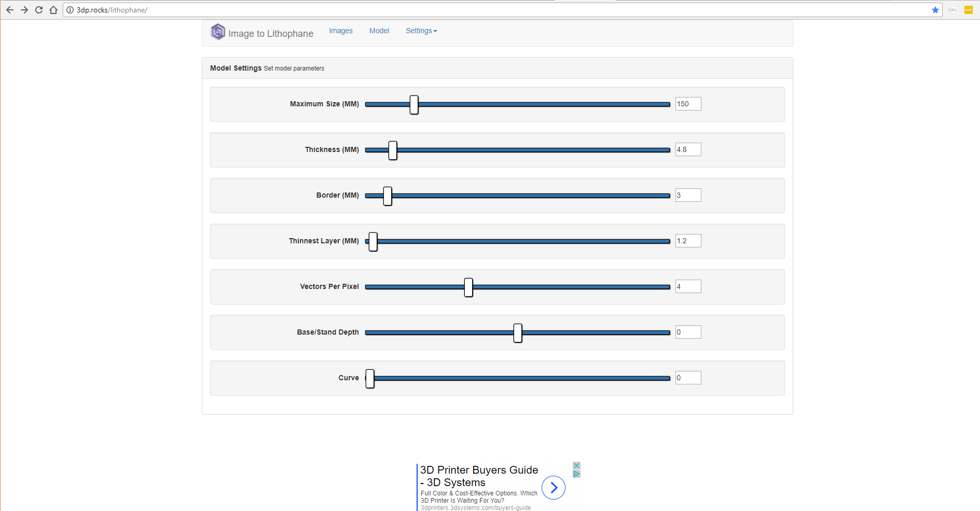
Task: Click the Thinnest Layer slider handle
Action: pyautogui.click(x=373, y=241)
